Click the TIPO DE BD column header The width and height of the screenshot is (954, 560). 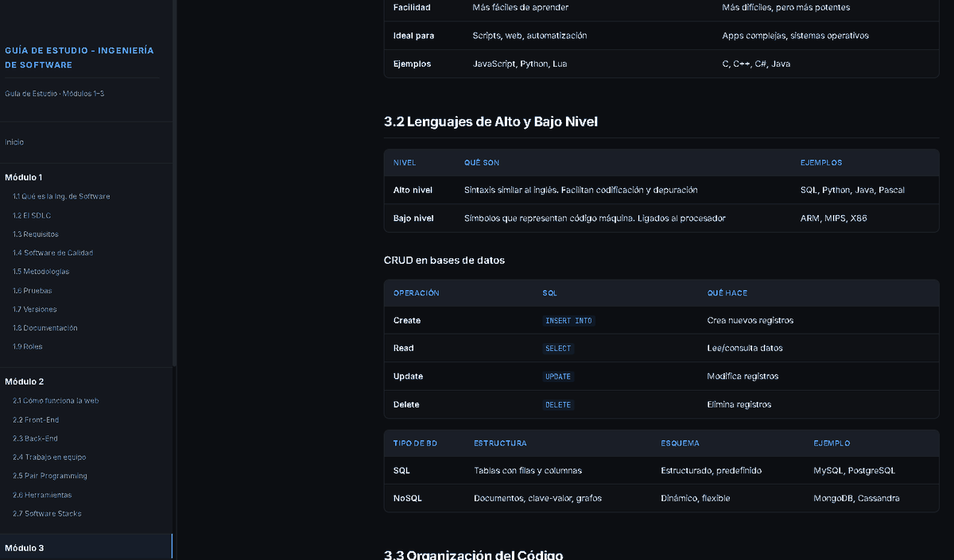tap(415, 443)
